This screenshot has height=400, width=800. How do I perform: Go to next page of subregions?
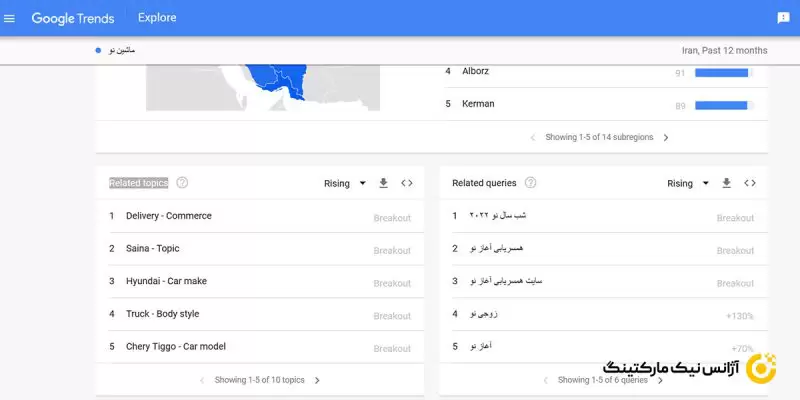[x=666, y=137]
